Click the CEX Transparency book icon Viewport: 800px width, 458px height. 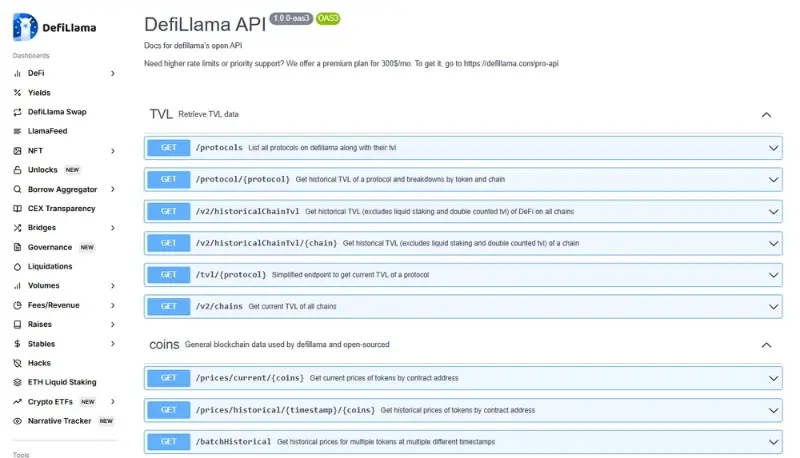pyautogui.click(x=17, y=209)
